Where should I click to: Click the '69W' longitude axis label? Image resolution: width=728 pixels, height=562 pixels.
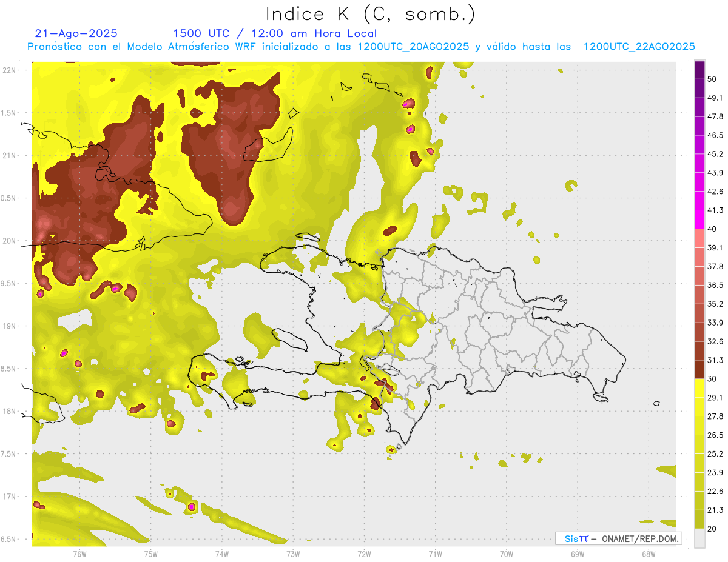[x=578, y=553]
